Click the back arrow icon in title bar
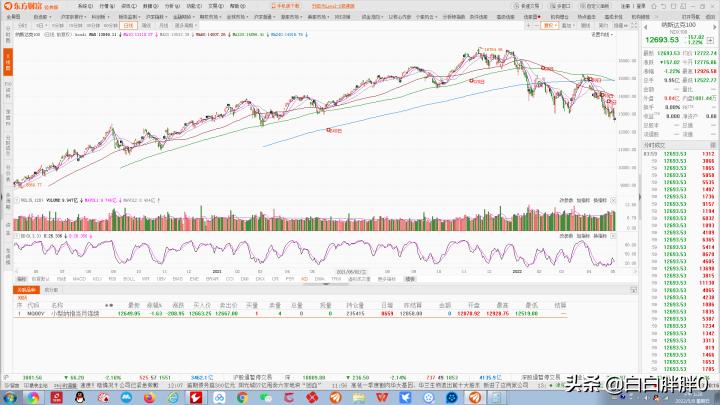Screen dimensions: 720x405 664,6
